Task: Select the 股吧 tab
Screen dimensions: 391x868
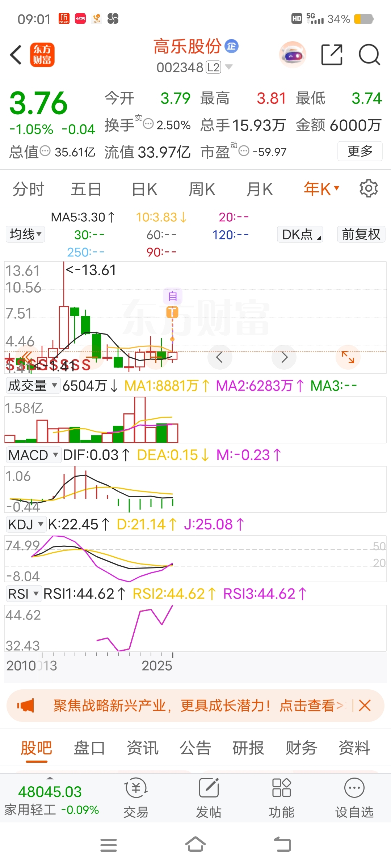Action: [x=37, y=748]
